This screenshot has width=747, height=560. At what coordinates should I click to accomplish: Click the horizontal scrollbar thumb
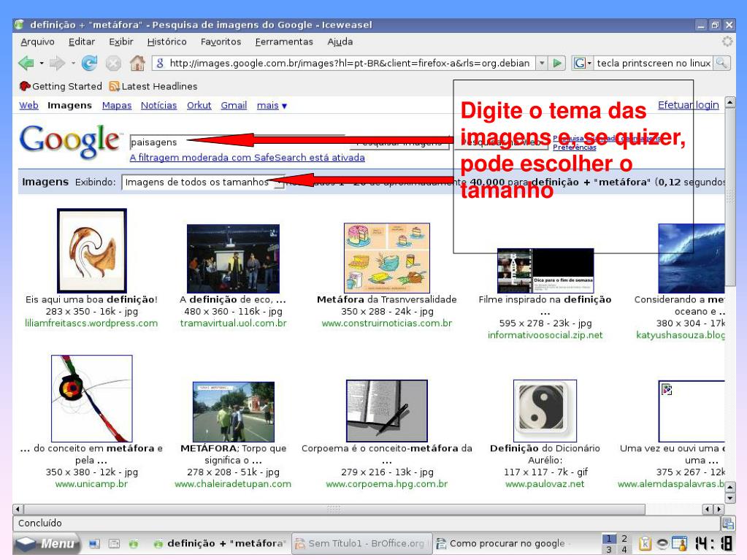click(334, 509)
